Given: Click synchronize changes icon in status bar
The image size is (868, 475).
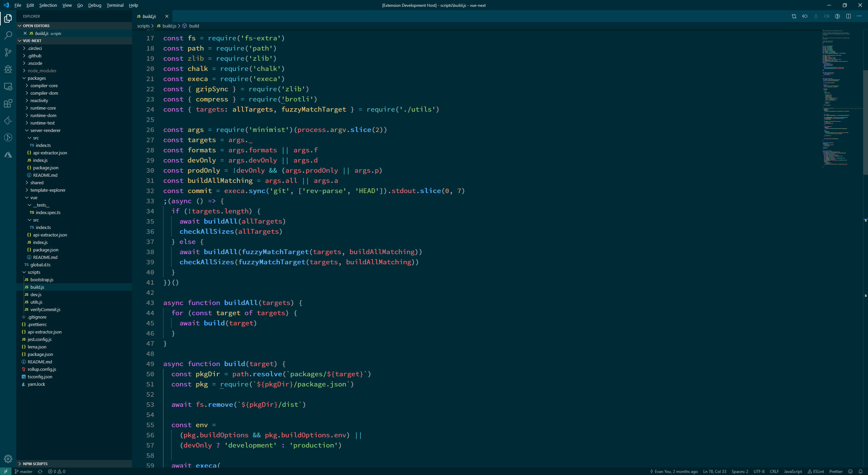Looking at the screenshot, I should tap(40, 471).
